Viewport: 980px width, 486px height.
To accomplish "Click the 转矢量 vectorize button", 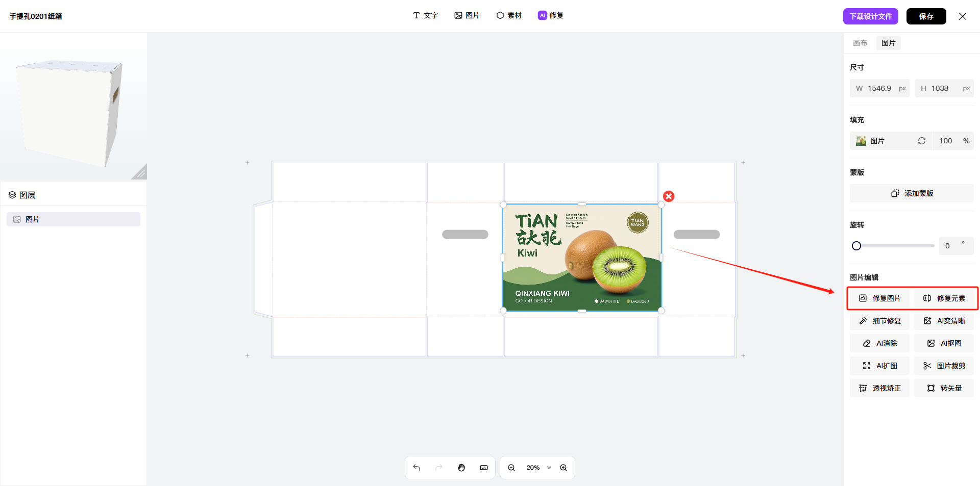I will [x=944, y=388].
